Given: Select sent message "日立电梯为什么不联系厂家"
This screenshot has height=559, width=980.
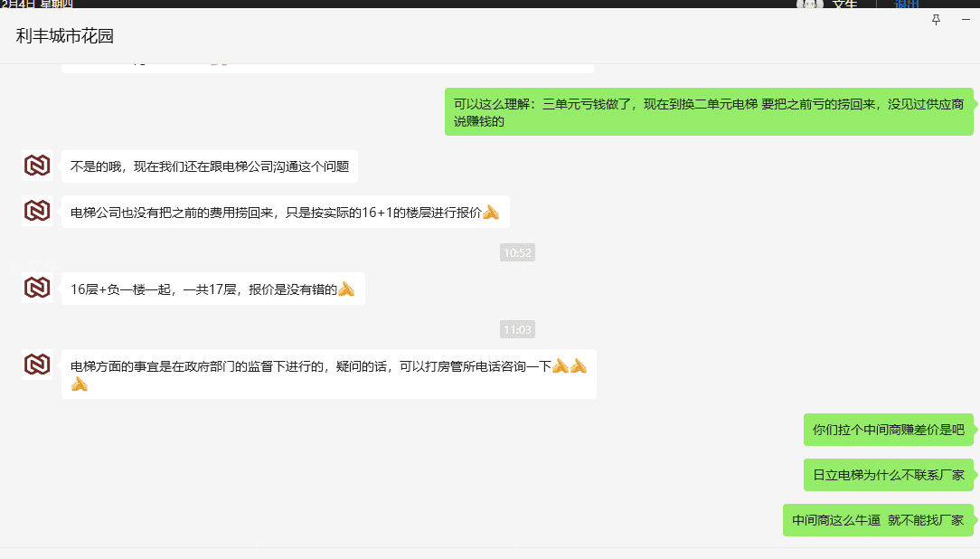Looking at the screenshot, I should (888, 475).
